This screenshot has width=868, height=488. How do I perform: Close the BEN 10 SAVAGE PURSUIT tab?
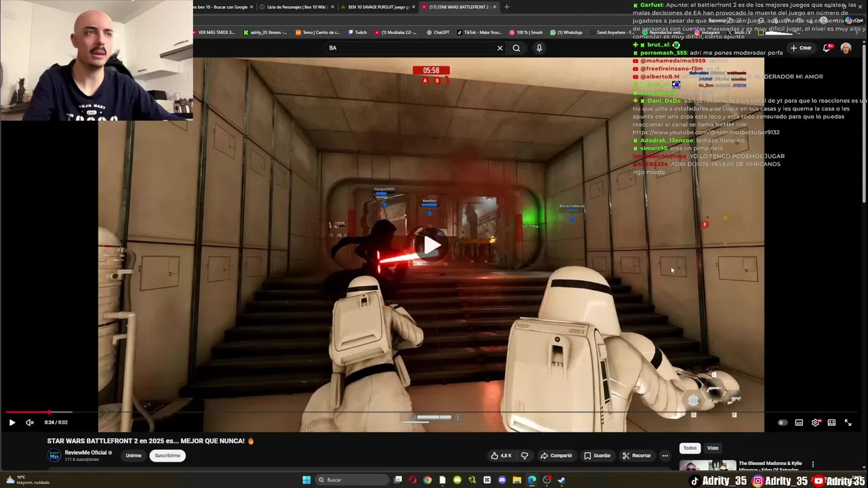click(x=412, y=7)
